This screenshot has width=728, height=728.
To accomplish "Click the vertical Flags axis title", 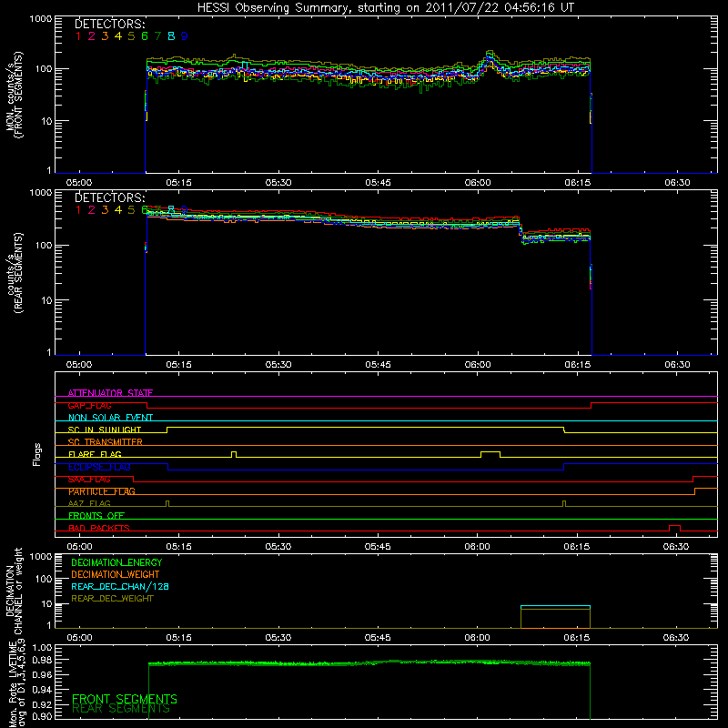I will pyautogui.click(x=37, y=454).
